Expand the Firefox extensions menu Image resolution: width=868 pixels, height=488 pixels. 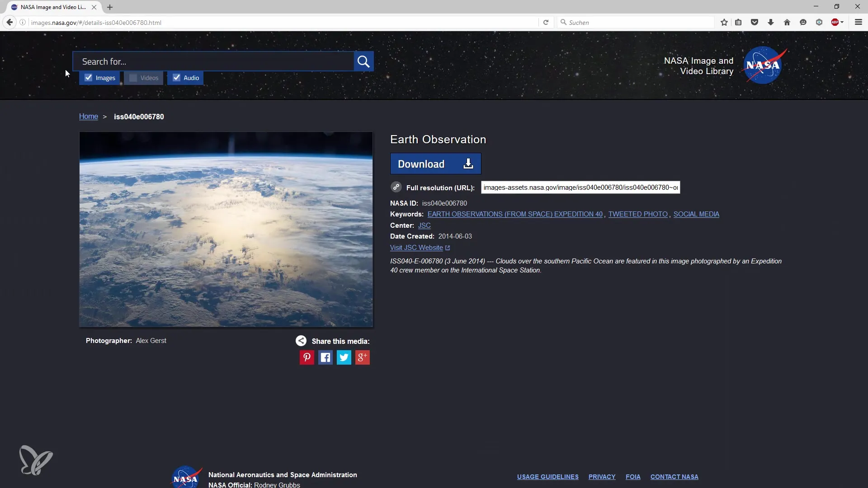point(842,23)
